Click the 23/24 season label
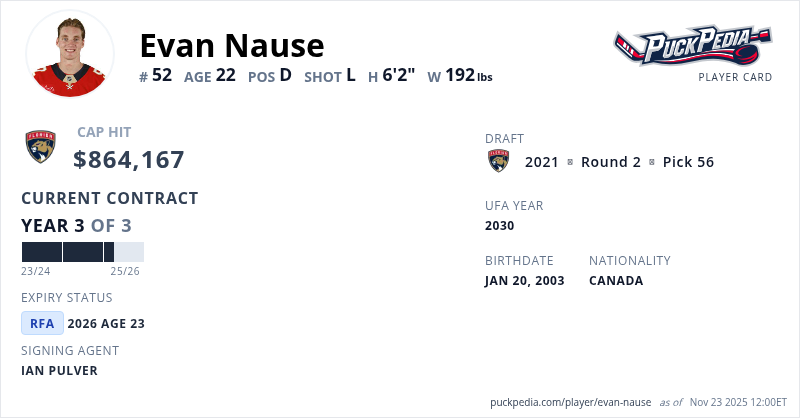The image size is (800, 418). point(35,271)
